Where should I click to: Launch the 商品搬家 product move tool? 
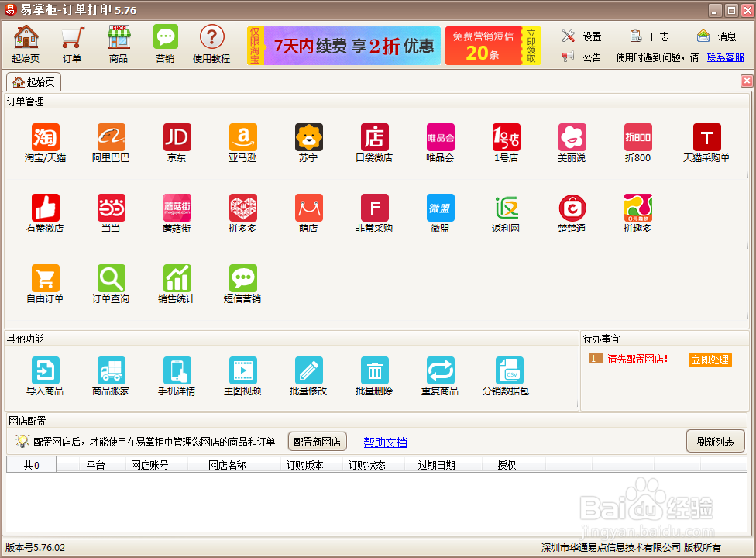pyautogui.click(x=111, y=376)
